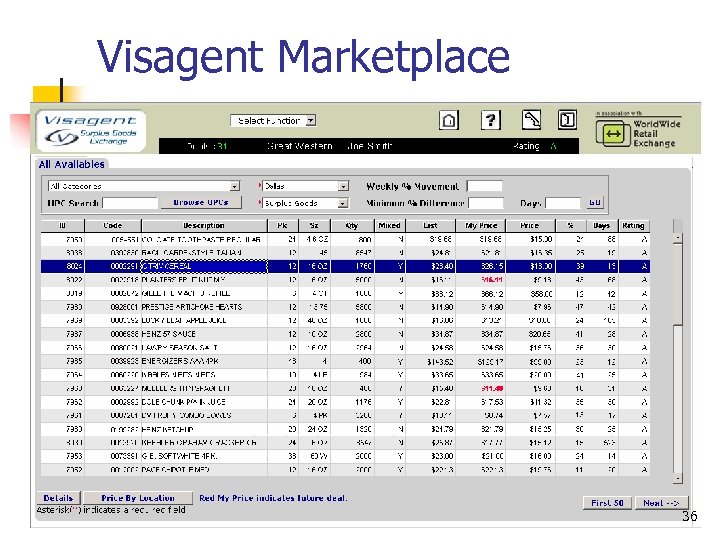
Task: Sort by the Qty column header
Action: point(352,225)
